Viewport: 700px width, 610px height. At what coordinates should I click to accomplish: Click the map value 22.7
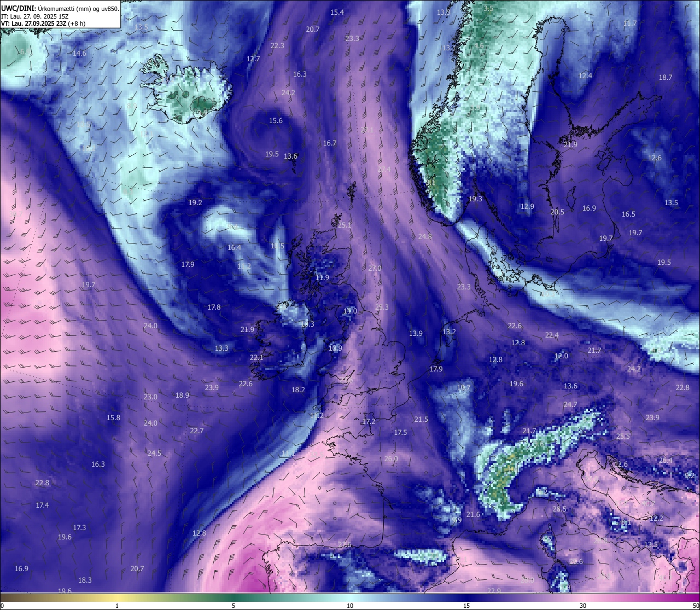[x=196, y=431]
